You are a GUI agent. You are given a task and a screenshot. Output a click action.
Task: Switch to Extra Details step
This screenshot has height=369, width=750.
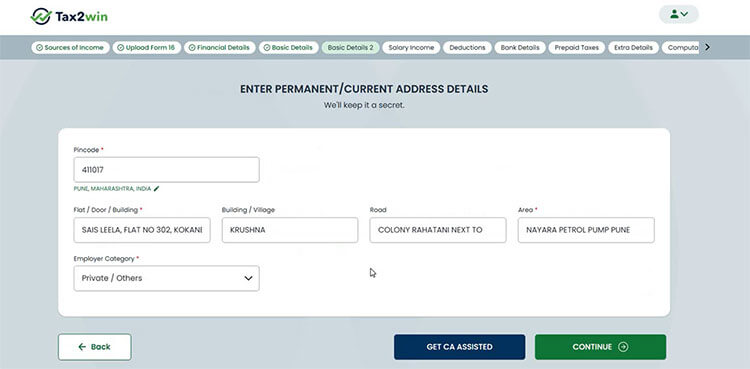633,47
